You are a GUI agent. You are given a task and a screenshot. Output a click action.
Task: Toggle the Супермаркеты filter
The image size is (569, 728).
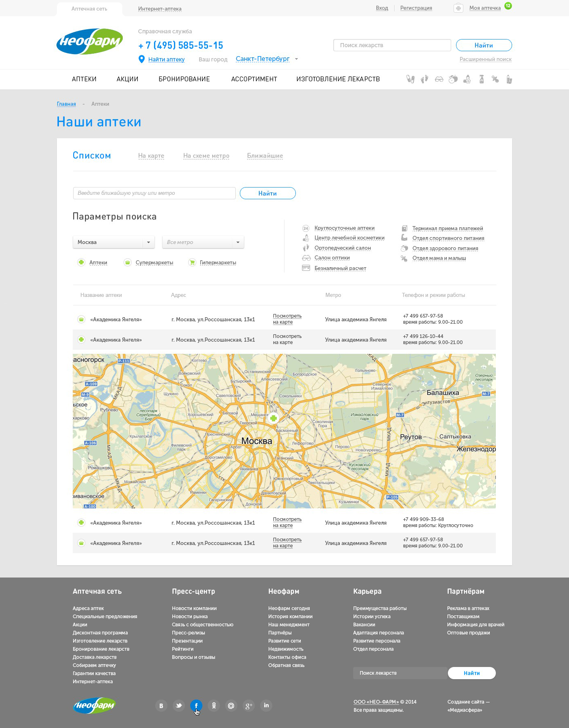point(154,263)
